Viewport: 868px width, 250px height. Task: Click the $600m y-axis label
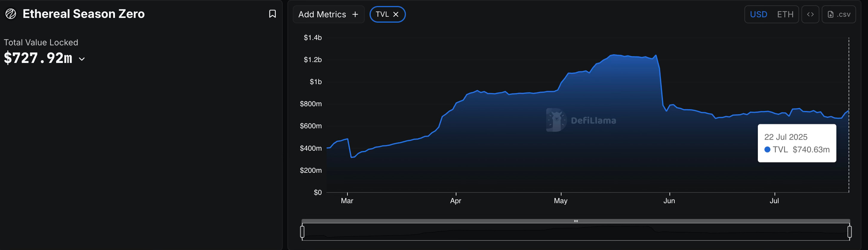311,126
